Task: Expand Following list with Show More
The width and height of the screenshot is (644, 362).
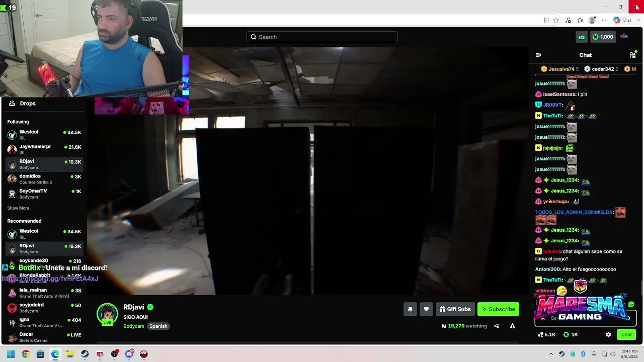Action: 18,208
